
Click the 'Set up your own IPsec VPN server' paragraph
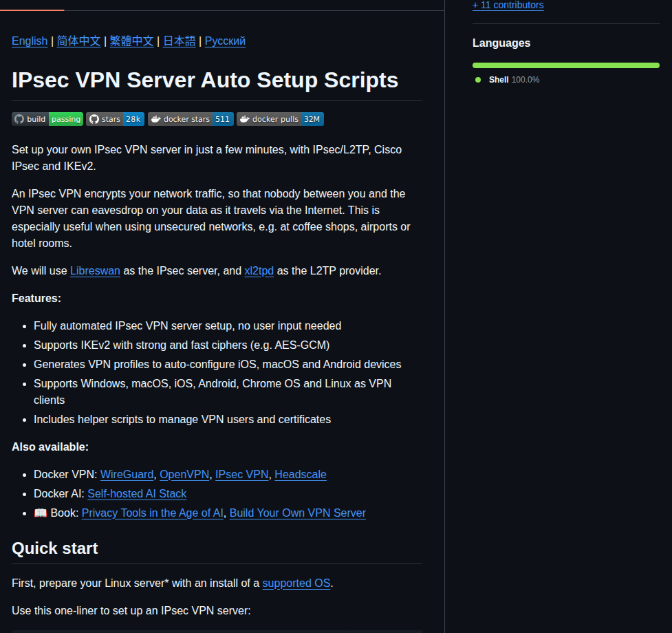(x=206, y=158)
